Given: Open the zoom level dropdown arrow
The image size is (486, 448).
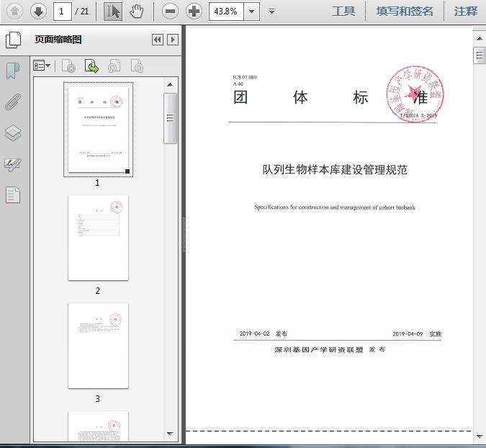Looking at the screenshot, I should pos(252,12).
